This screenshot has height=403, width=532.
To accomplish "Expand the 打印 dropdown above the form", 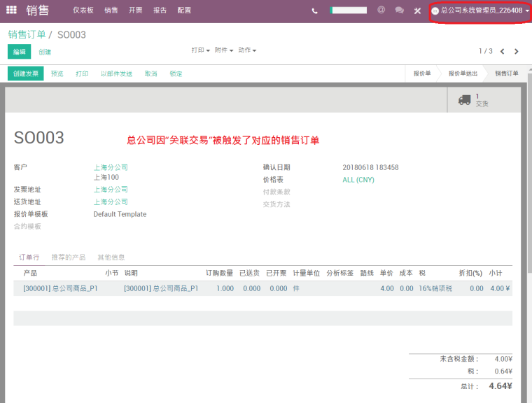I will pyautogui.click(x=201, y=50).
